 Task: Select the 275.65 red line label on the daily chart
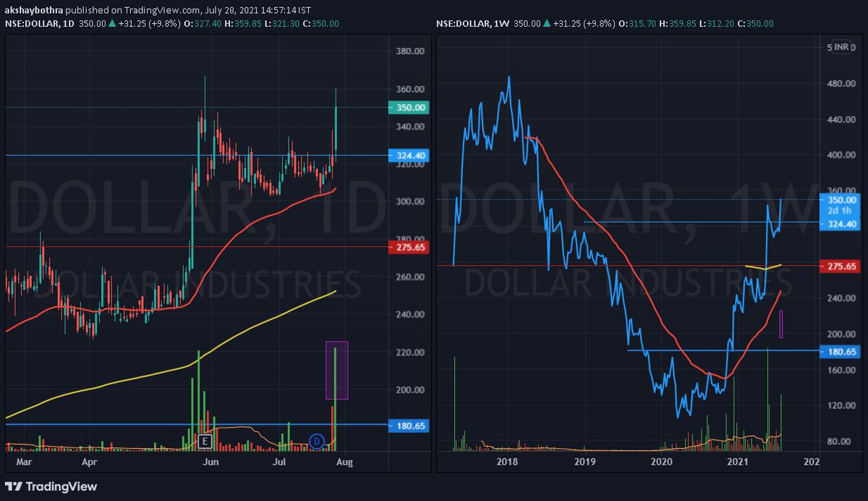click(x=409, y=247)
